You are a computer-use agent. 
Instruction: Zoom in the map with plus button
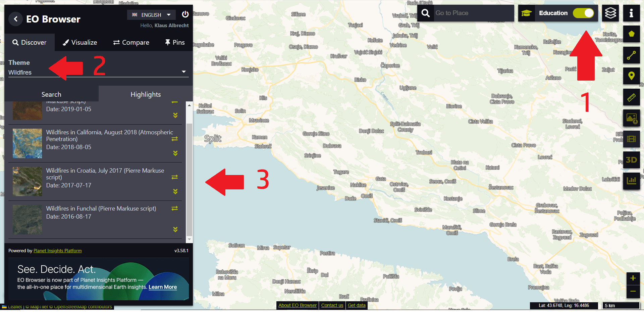633,278
